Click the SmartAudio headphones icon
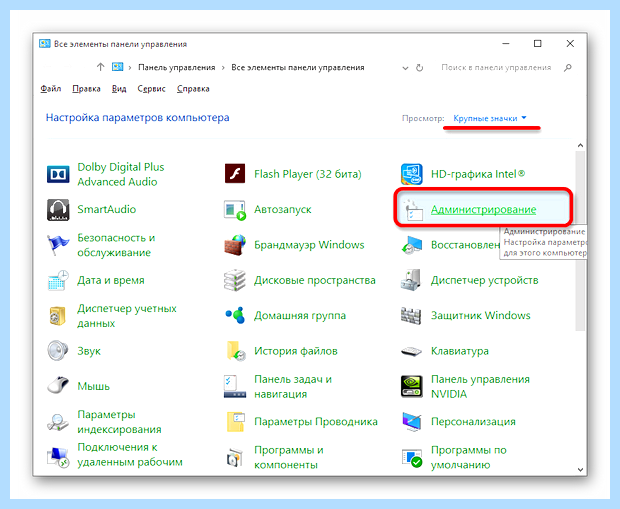This screenshot has height=509, width=620. pyautogui.click(x=58, y=210)
